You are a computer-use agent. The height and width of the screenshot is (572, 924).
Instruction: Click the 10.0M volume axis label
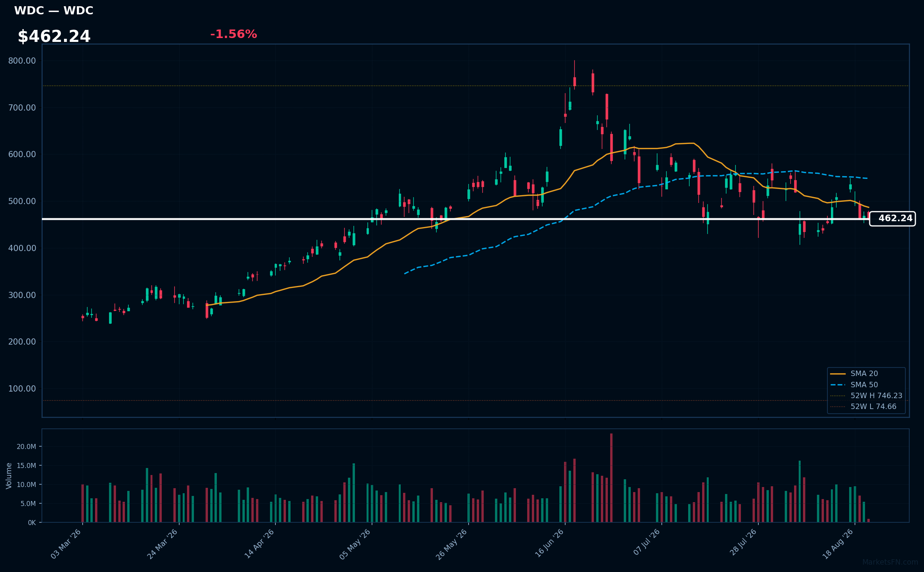26,485
